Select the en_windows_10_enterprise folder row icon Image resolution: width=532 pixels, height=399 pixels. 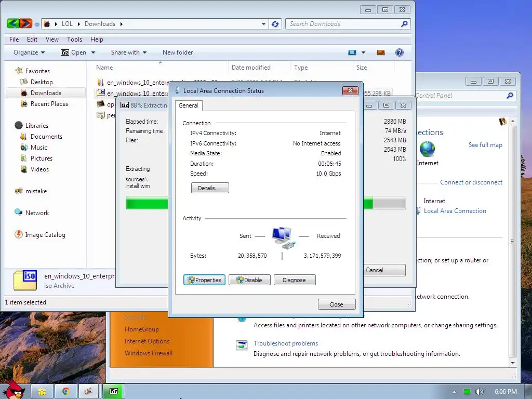pyautogui.click(x=100, y=82)
